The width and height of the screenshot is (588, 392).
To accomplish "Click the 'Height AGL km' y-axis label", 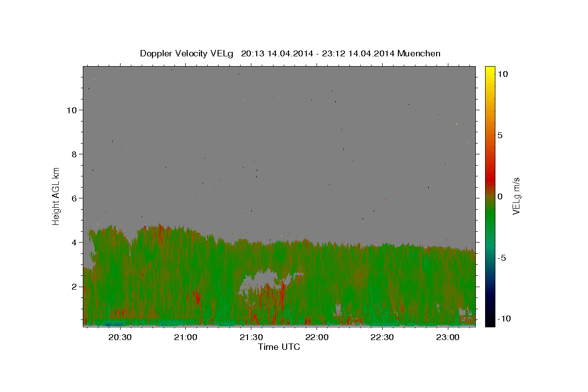I will point(56,196).
